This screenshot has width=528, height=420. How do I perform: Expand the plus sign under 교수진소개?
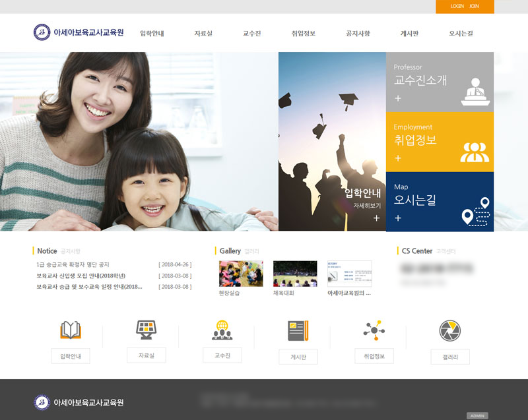[x=398, y=98]
